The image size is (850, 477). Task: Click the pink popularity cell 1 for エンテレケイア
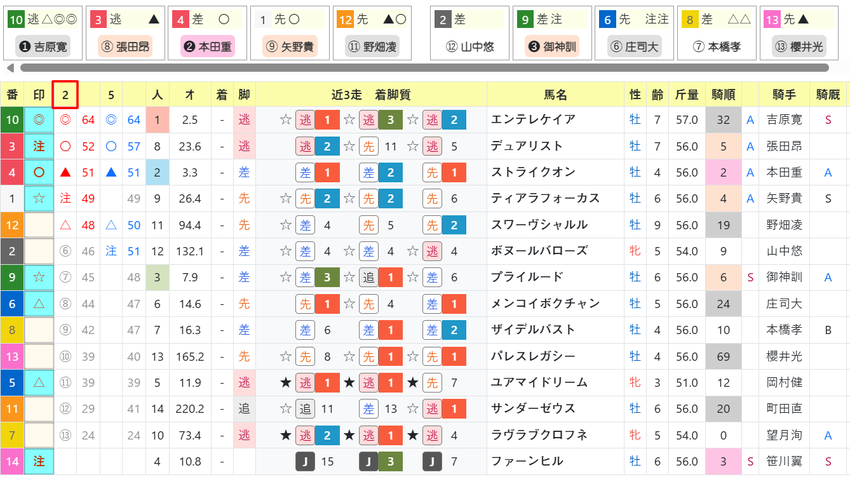click(x=157, y=120)
